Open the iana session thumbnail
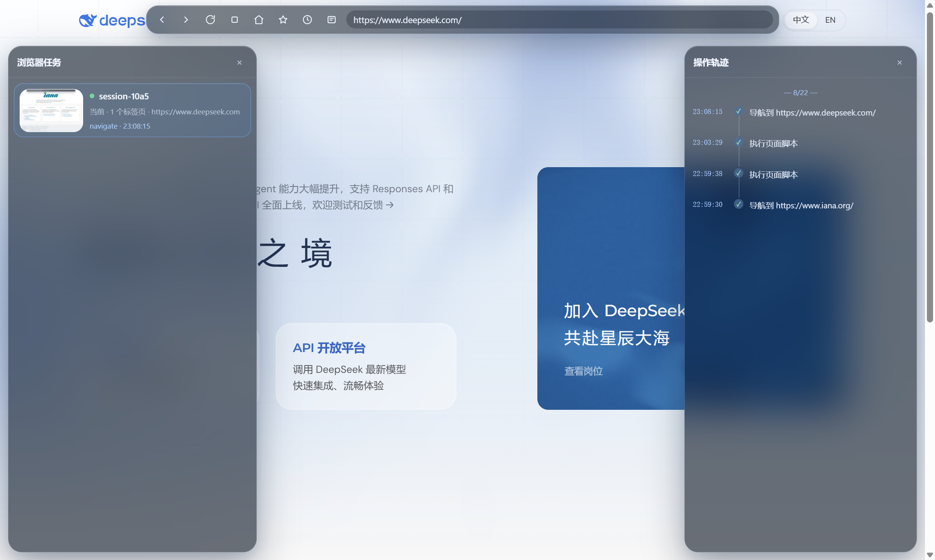Viewport: 935px width, 560px height. pyautogui.click(x=51, y=110)
